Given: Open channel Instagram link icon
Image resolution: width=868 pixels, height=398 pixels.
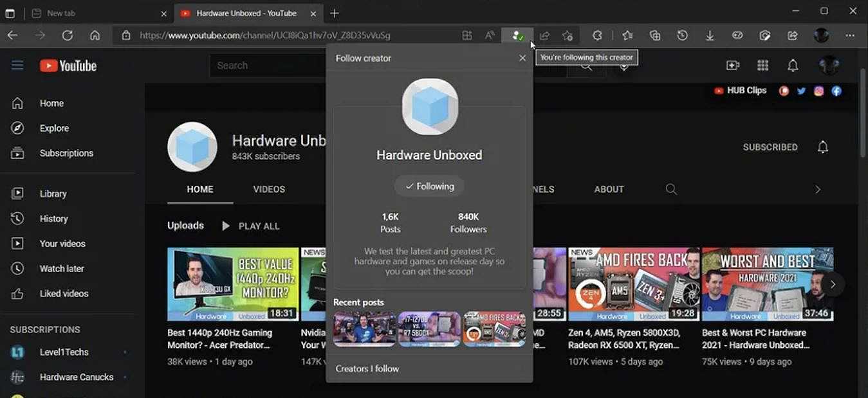Looking at the screenshot, I should tap(818, 91).
